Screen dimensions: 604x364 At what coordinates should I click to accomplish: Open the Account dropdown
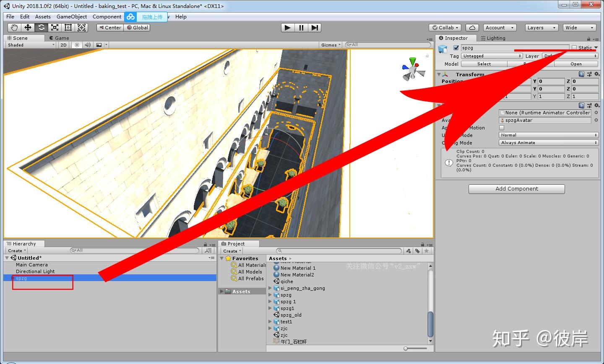[x=500, y=28]
